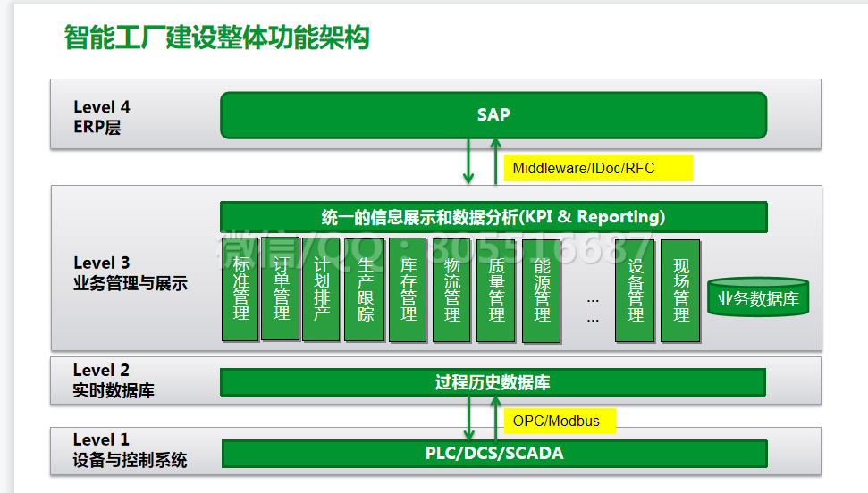Click the 物流管理 module block
Viewport: 868px width, 493px height.
click(x=451, y=290)
